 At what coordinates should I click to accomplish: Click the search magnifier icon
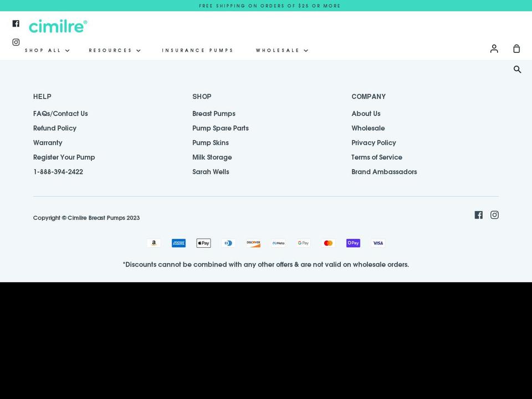click(517, 70)
